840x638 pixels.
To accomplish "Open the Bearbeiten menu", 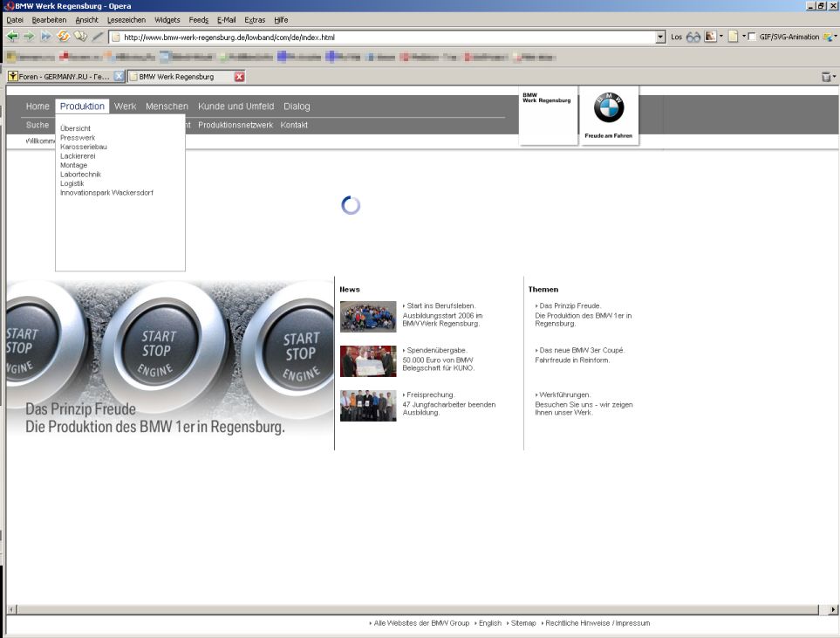I will click(50, 20).
